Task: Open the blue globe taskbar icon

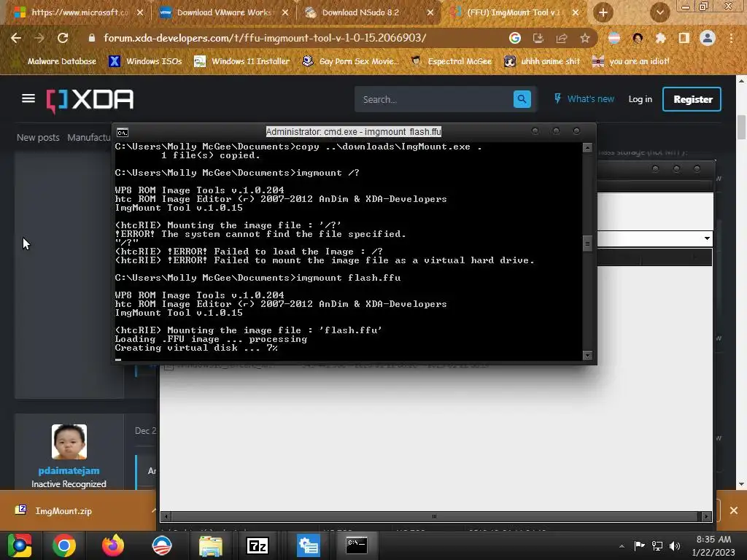Action: tap(161, 545)
